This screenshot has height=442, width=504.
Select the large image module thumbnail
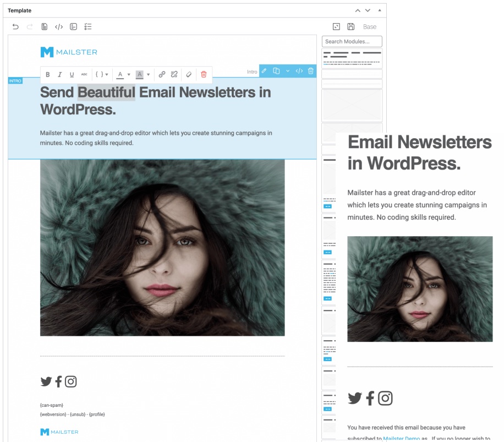tap(352, 105)
